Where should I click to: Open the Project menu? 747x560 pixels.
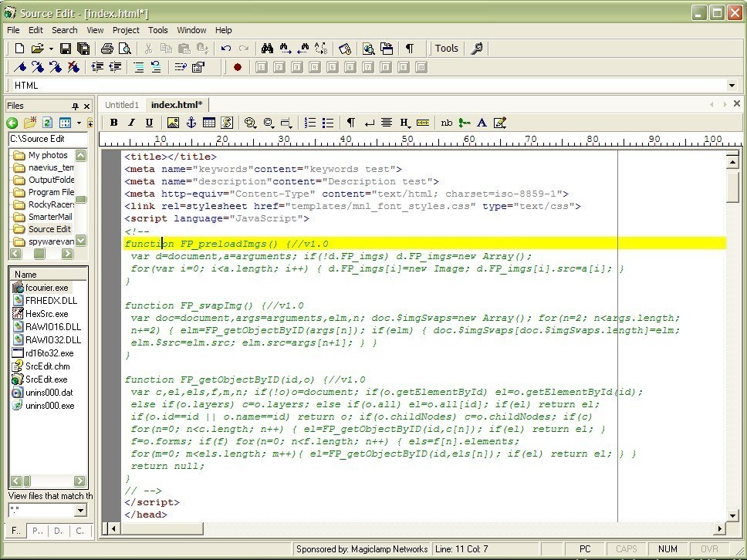click(126, 30)
